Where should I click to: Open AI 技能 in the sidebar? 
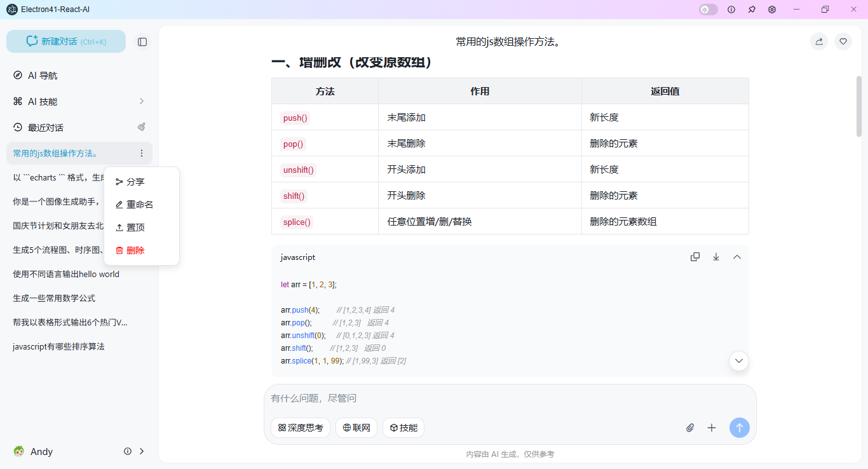tap(79, 102)
